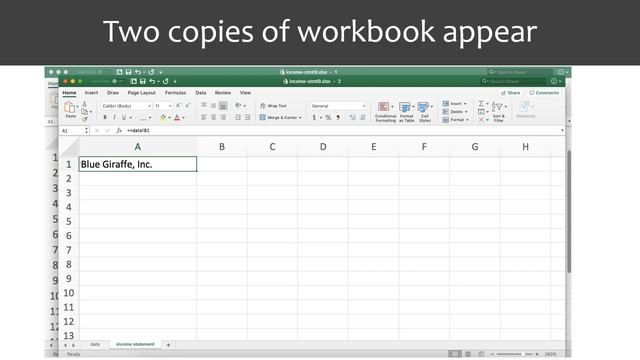Click the fx insert function icon
The width and height of the screenshot is (640, 360).
click(x=119, y=131)
